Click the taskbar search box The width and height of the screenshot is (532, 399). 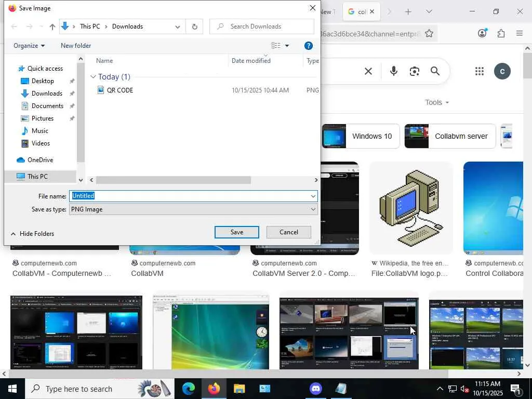(99, 389)
